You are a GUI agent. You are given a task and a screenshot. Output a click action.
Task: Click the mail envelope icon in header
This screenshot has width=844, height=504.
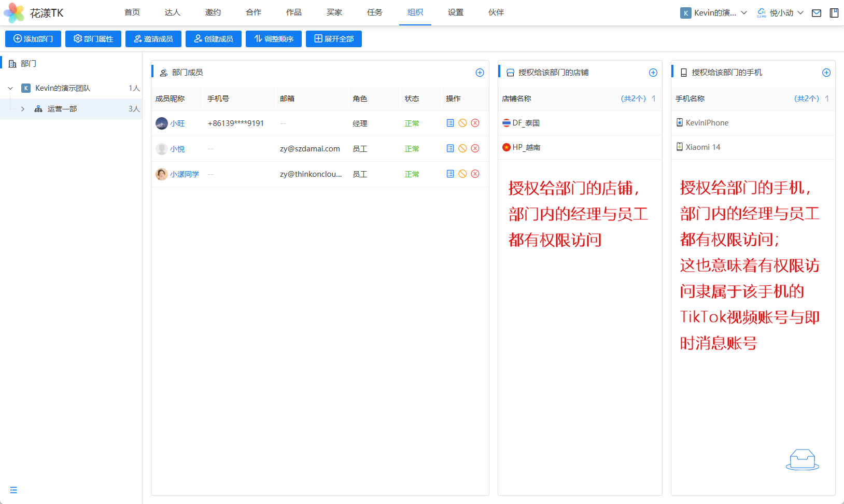click(817, 13)
